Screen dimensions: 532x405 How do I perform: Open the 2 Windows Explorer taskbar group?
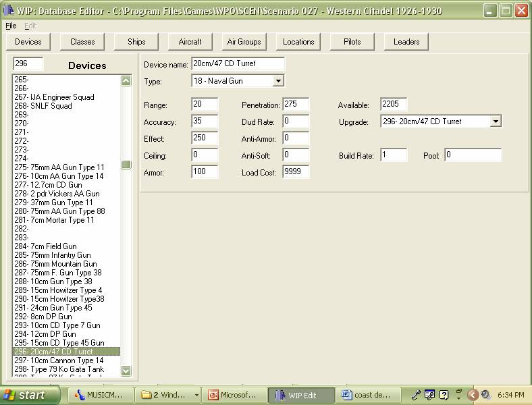(167, 395)
